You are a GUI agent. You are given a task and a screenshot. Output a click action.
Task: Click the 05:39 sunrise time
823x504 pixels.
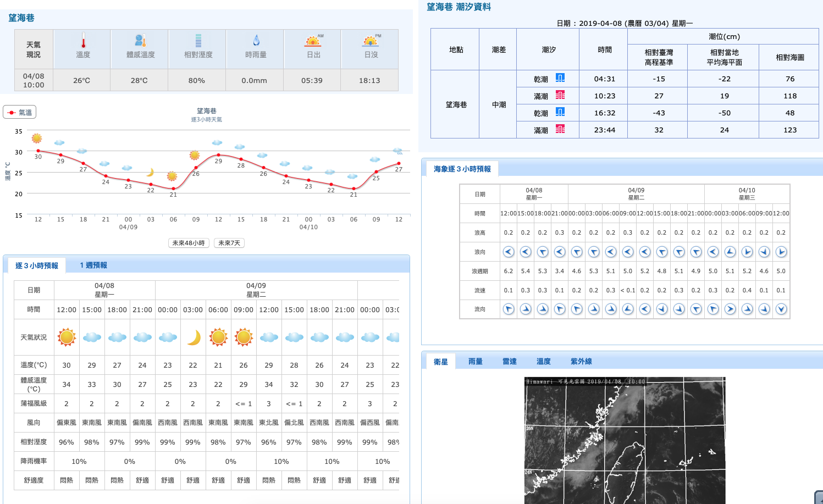(x=312, y=80)
